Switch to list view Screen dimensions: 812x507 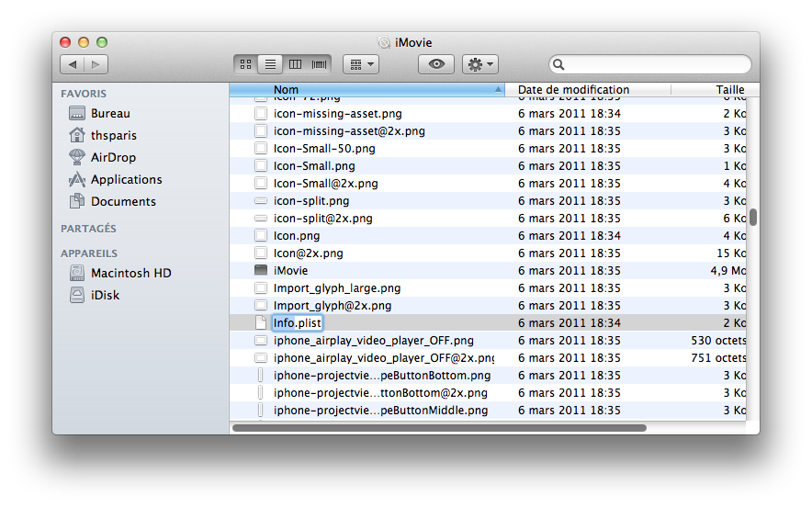(x=270, y=64)
